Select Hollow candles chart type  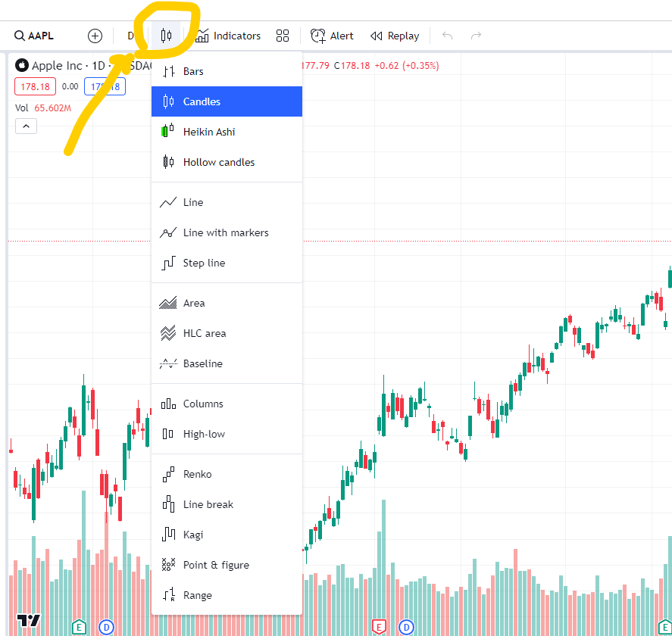(227, 162)
